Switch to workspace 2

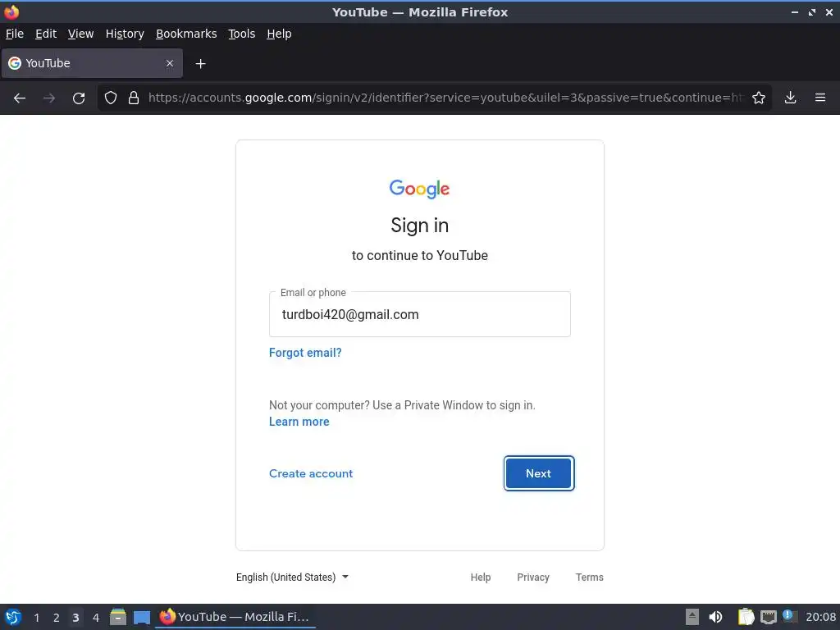[57, 618]
